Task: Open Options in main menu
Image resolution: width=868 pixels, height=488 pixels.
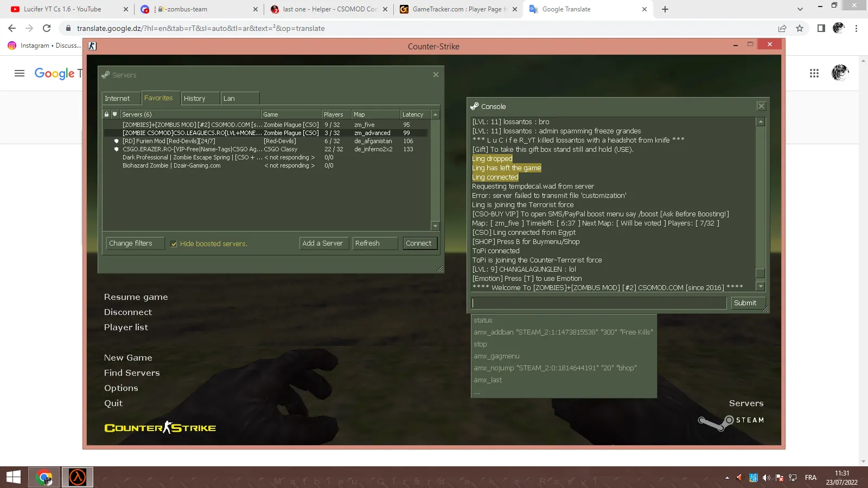Action: tap(121, 388)
